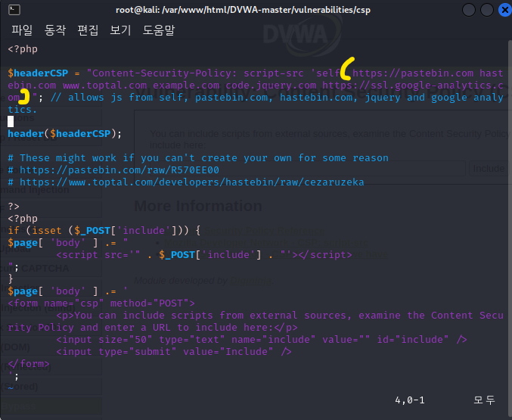The image size is (512, 420).
Task: Click the ?> closing PHP tag
Action: pos(14,207)
